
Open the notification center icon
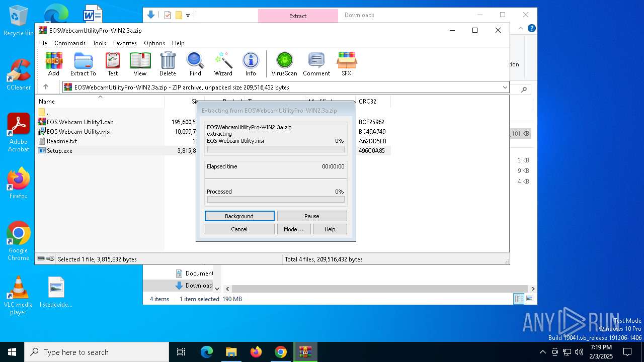coord(627,352)
